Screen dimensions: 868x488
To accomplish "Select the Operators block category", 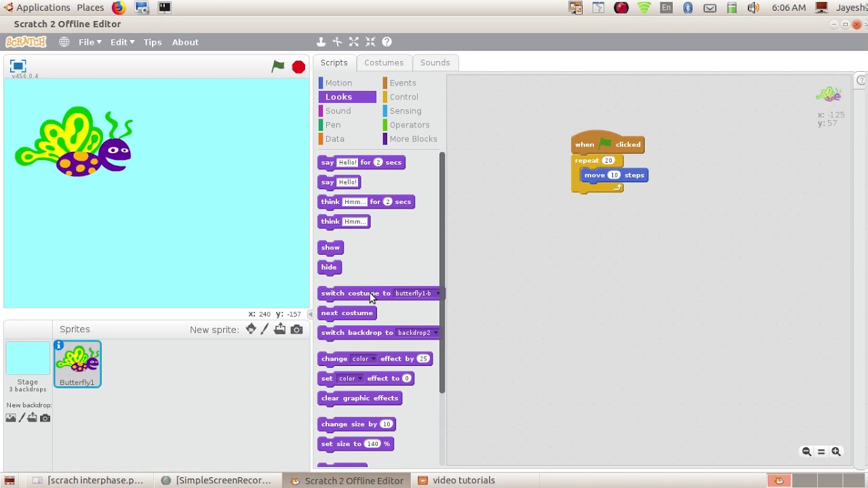I will 410,125.
